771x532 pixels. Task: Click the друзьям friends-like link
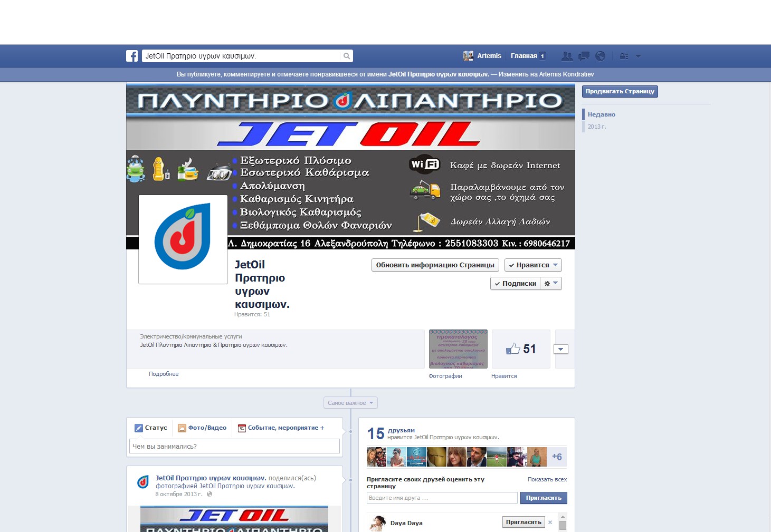tap(401, 430)
